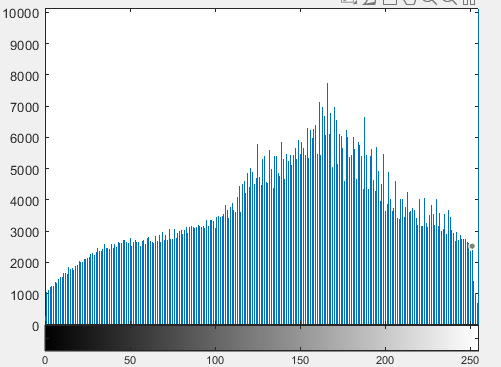
Task: Select the x-axis label 50
Action: point(130,360)
